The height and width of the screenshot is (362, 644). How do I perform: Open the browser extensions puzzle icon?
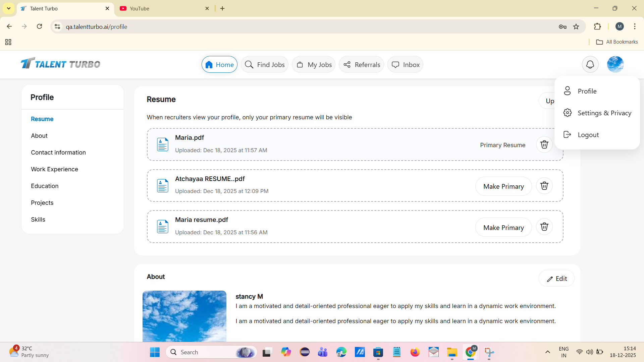click(x=597, y=26)
